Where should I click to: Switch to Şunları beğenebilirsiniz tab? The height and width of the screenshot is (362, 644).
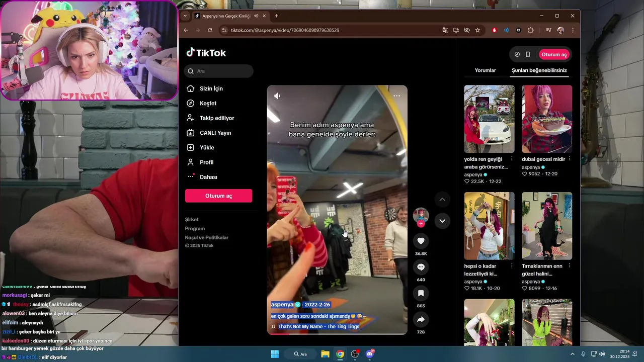(539, 70)
